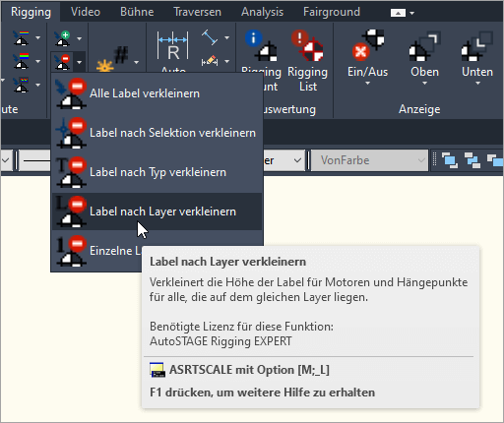This screenshot has height=423, width=504.
Task: Click the Ein/Aus display toggle button
Action: pyautogui.click(x=367, y=57)
